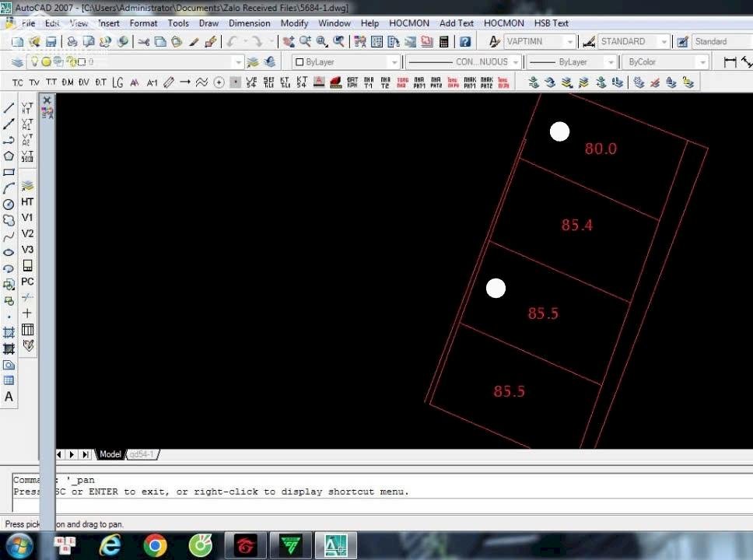Switch to the Model tab
The width and height of the screenshot is (753, 560).
pos(110,454)
